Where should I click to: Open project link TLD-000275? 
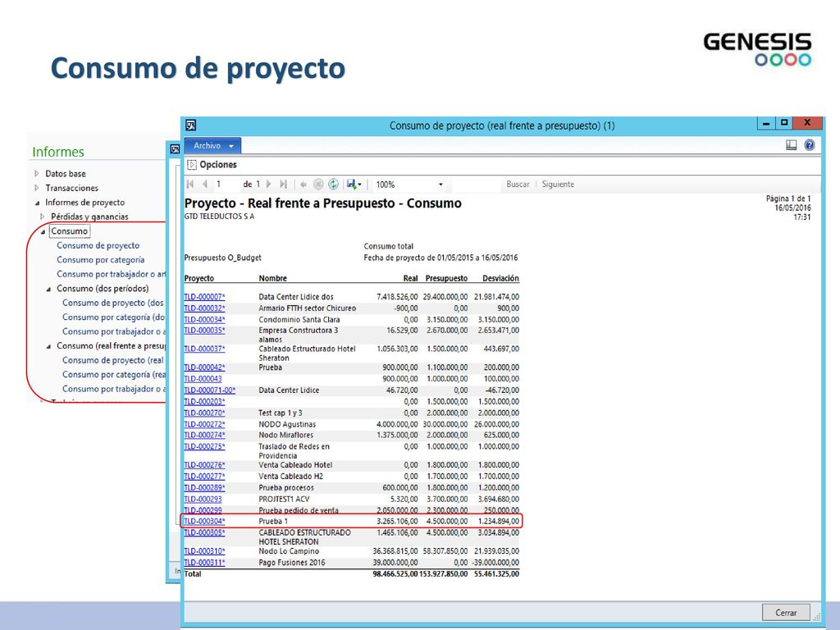[x=204, y=446]
